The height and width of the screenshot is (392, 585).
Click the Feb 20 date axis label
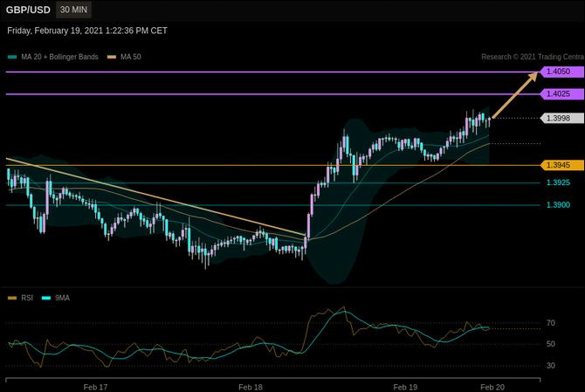pyautogui.click(x=492, y=387)
